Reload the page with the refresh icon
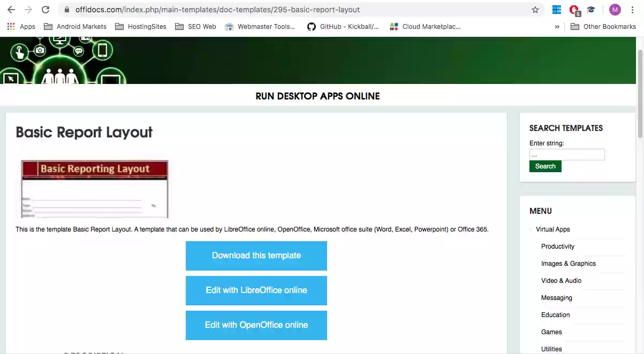644x354 pixels. pos(46,10)
